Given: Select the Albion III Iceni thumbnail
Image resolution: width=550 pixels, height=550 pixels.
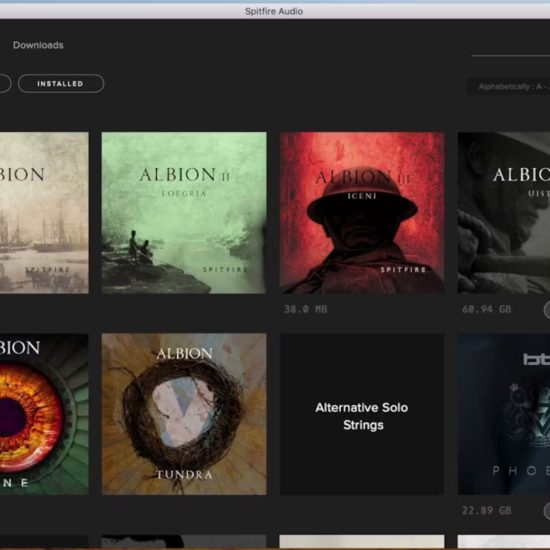Looking at the screenshot, I should (x=362, y=213).
